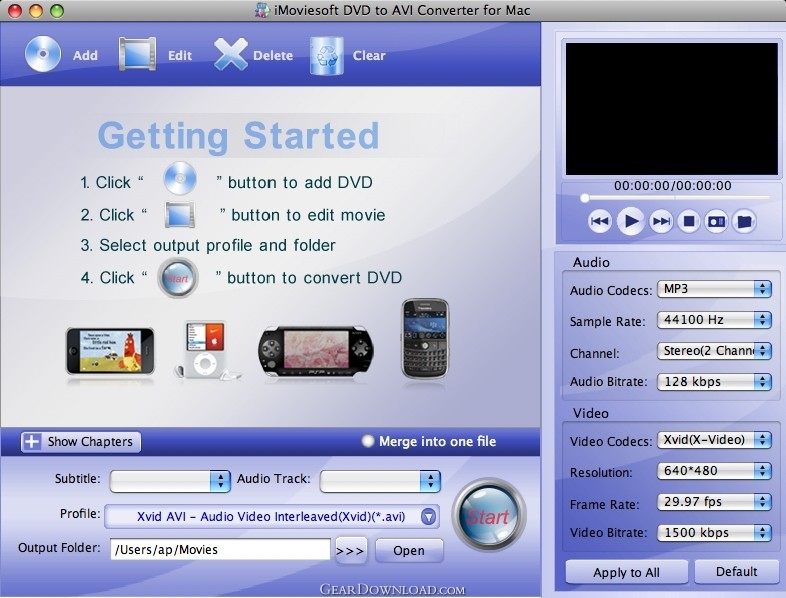
Task: Open the Edit movie tool
Action: (x=137, y=54)
